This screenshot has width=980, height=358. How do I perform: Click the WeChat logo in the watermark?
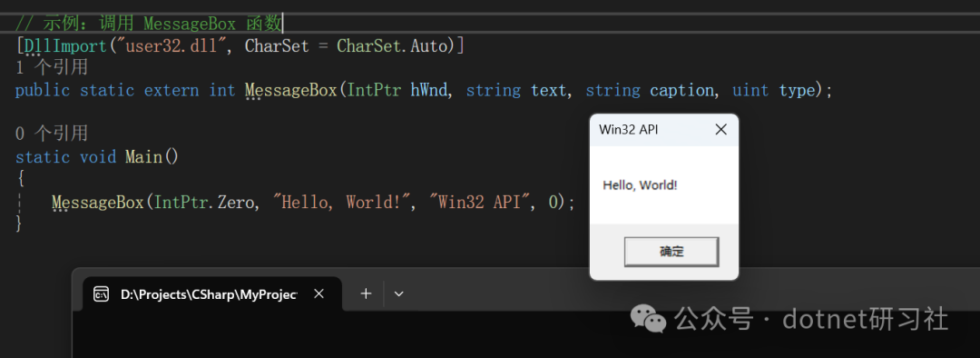(x=648, y=319)
